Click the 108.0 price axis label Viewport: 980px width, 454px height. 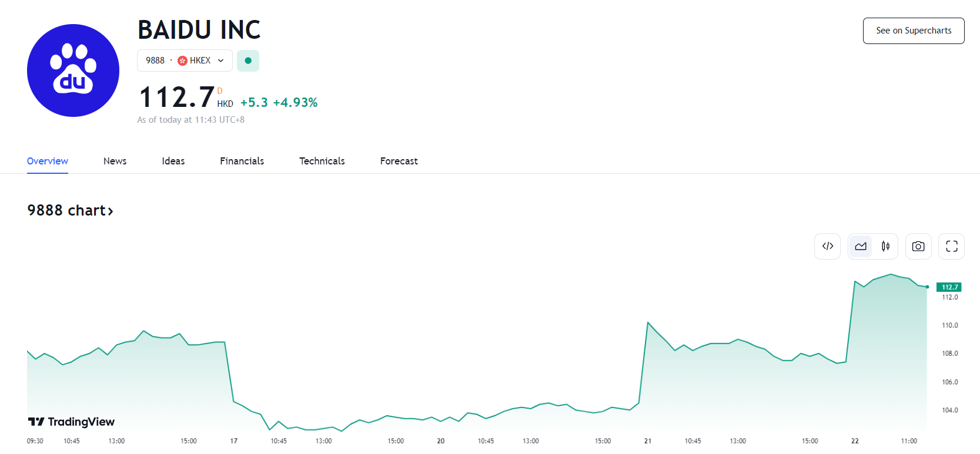coord(950,354)
